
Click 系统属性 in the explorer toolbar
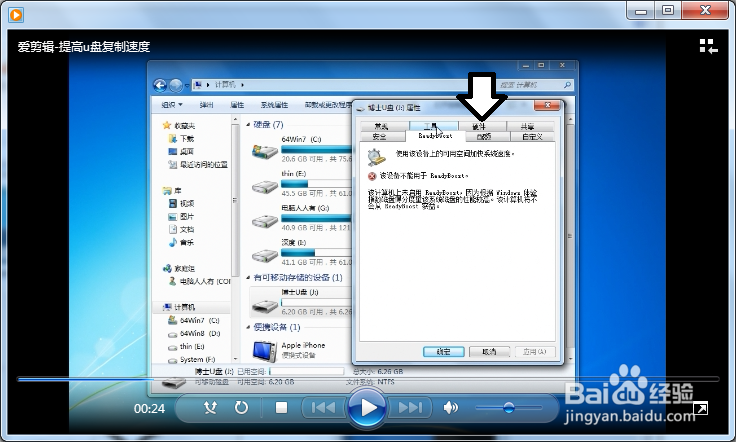point(274,105)
